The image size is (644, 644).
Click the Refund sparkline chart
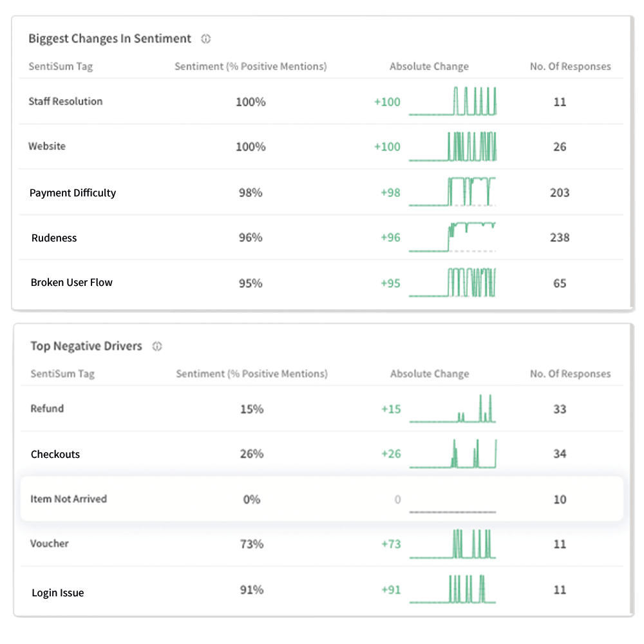[453, 408]
